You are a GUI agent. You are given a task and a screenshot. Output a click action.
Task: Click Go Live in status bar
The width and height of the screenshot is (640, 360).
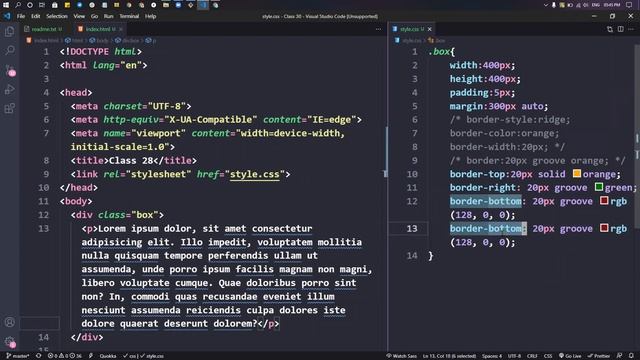(570, 356)
